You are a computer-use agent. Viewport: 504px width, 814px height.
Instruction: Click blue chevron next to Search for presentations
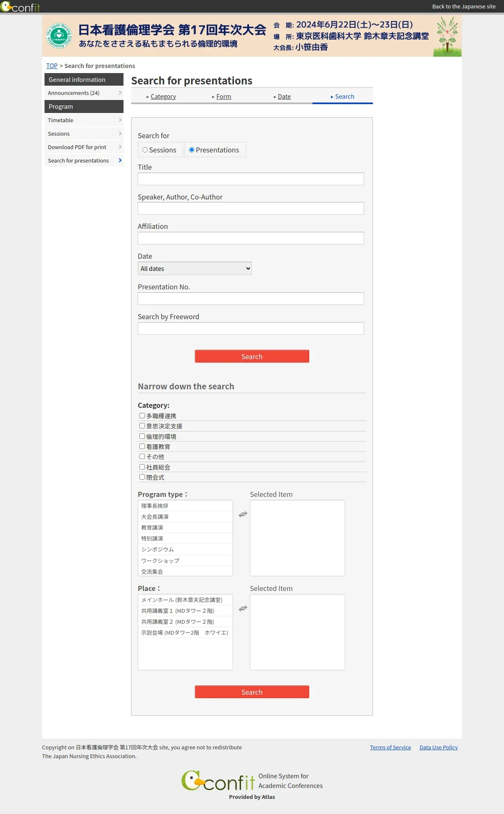click(120, 160)
